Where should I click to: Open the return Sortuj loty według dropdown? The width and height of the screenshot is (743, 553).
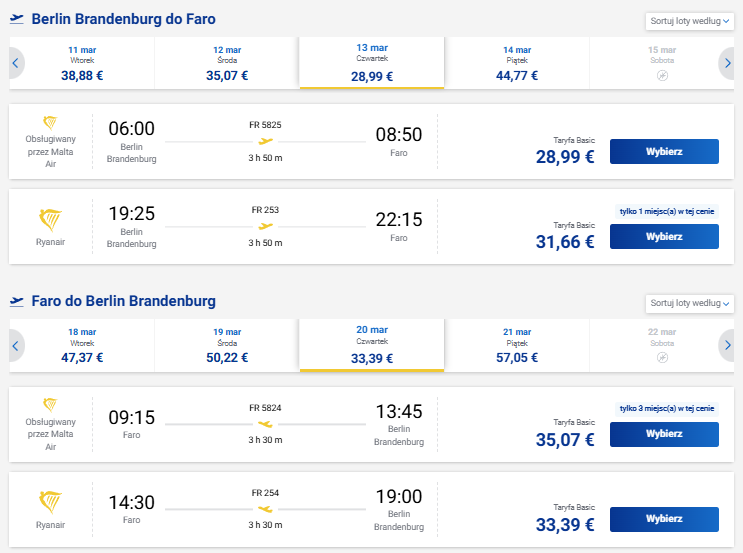[689, 303]
